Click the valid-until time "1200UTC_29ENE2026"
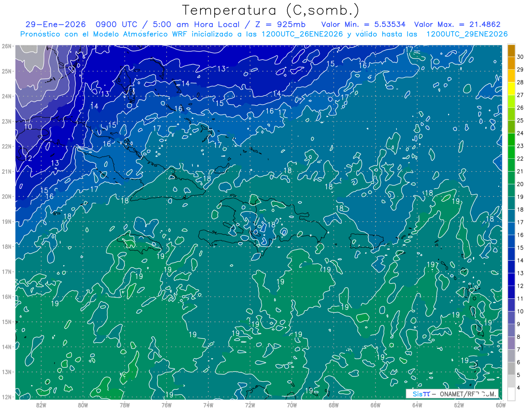This screenshot has height=411, width=532. (467, 34)
